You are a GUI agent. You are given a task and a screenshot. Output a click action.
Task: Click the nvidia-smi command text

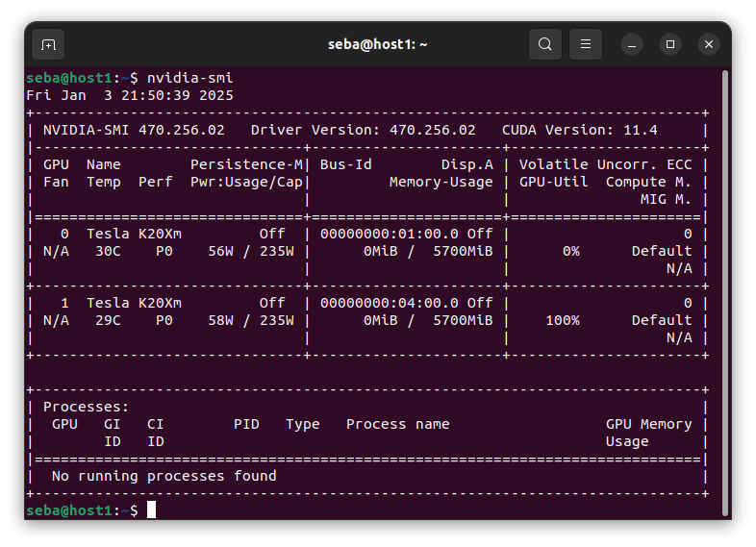coord(190,78)
